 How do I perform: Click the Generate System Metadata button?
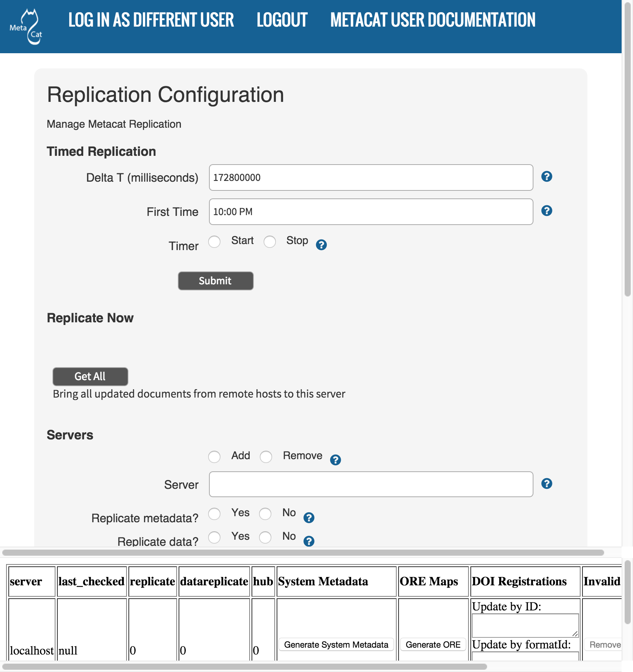coord(336,645)
